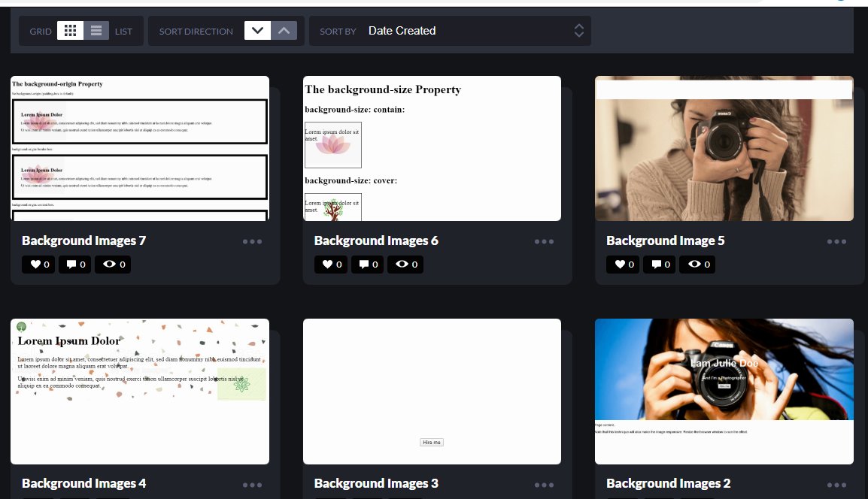Open Background Images 4 thumbnail

pyautogui.click(x=140, y=391)
